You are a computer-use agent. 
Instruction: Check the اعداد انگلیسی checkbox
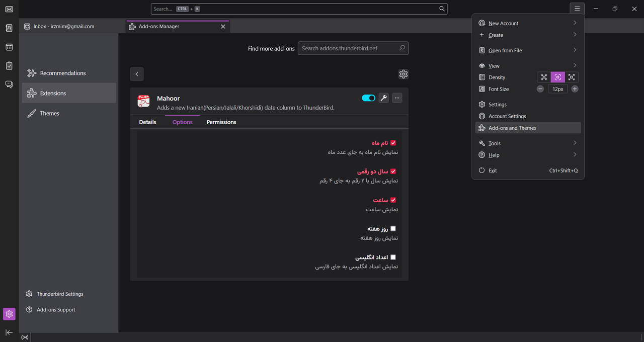393,257
